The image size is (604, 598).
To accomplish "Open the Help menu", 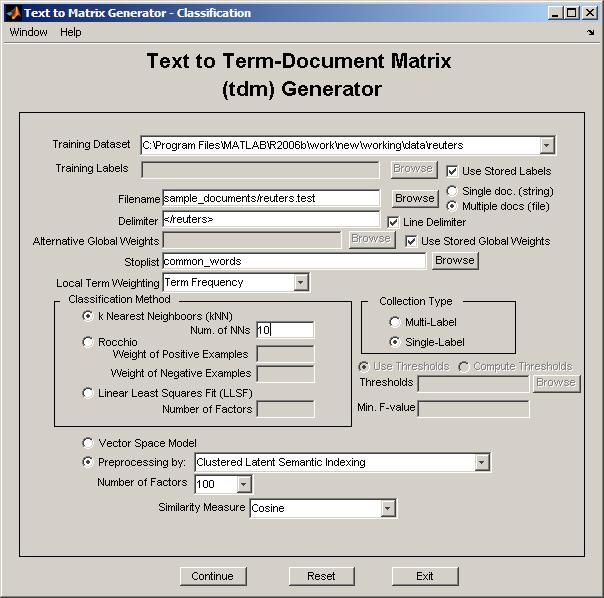I will point(70,32).
